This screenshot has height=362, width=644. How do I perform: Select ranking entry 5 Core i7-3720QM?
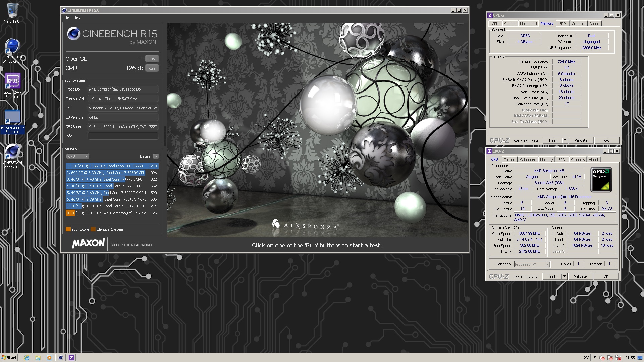112,193
